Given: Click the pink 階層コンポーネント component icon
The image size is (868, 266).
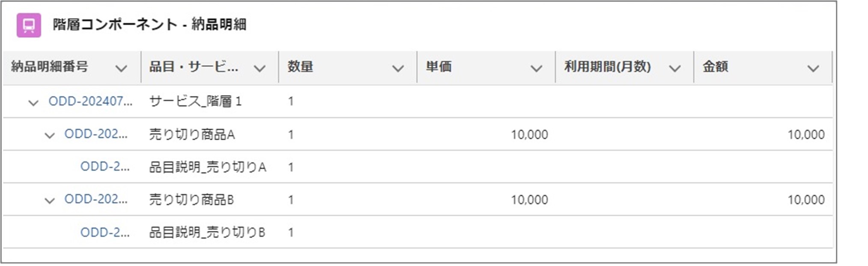Looking at the screenshot, I should (29, 25).
